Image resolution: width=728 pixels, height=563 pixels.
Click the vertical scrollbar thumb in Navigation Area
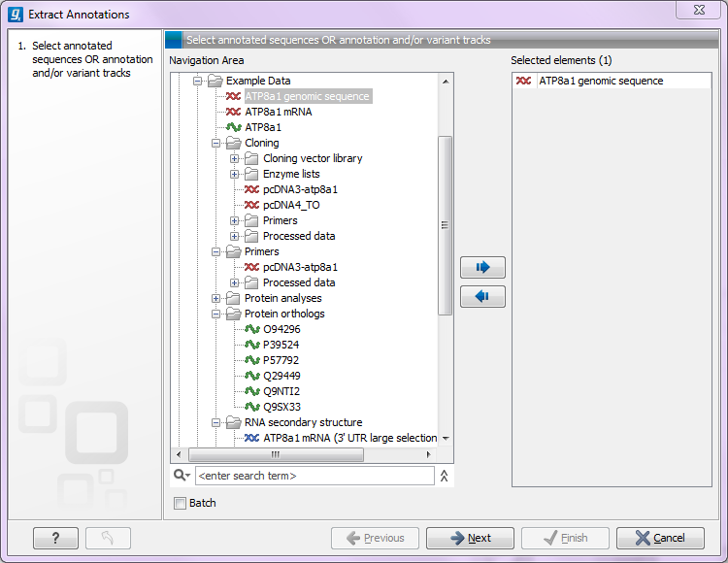445,225
